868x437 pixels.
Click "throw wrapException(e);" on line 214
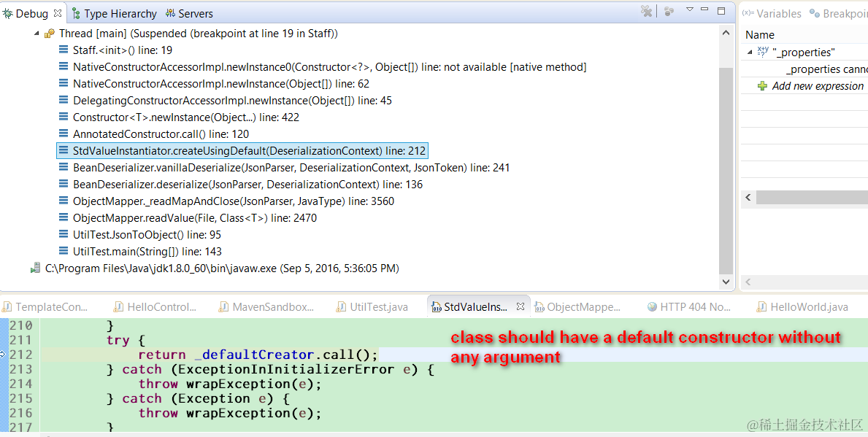click(x=230, y=384)
